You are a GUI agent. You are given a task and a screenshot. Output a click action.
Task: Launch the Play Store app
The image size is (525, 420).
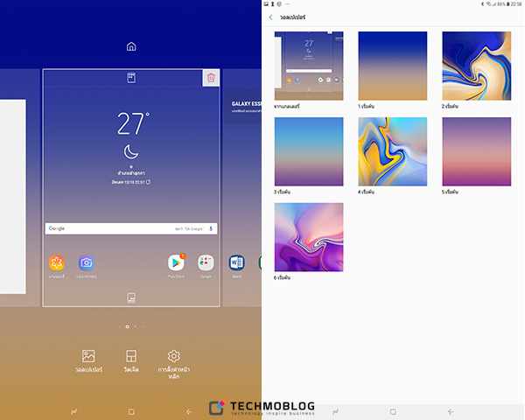click(x=176, y=262)
